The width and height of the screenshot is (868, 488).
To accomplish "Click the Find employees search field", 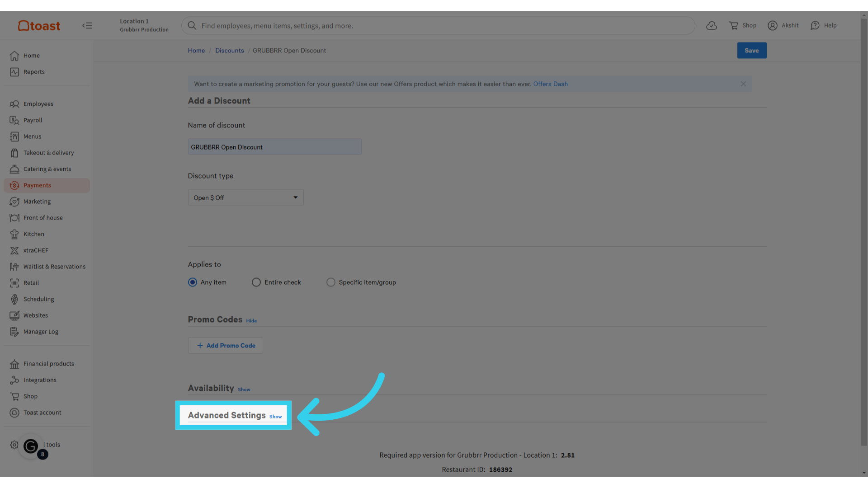I will click(x=438, y=26).
